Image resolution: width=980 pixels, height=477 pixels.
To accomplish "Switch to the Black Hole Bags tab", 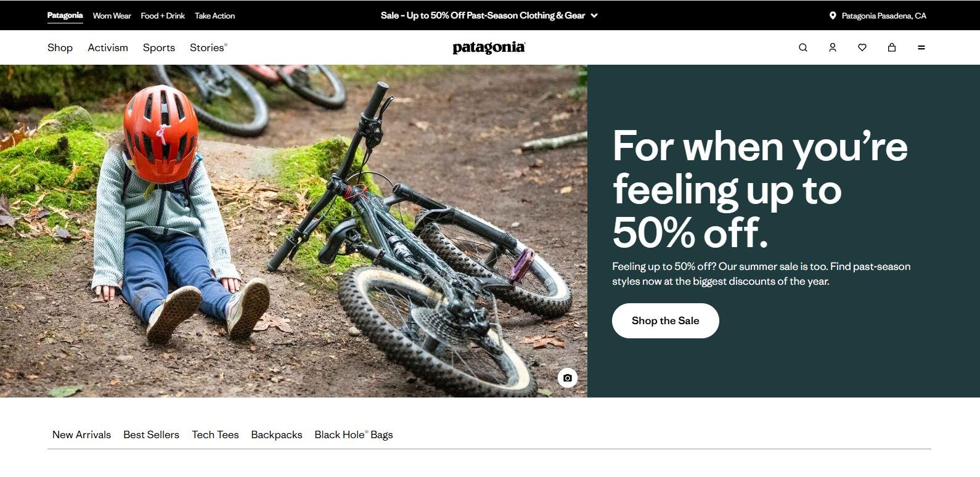I will pos(354,434).
